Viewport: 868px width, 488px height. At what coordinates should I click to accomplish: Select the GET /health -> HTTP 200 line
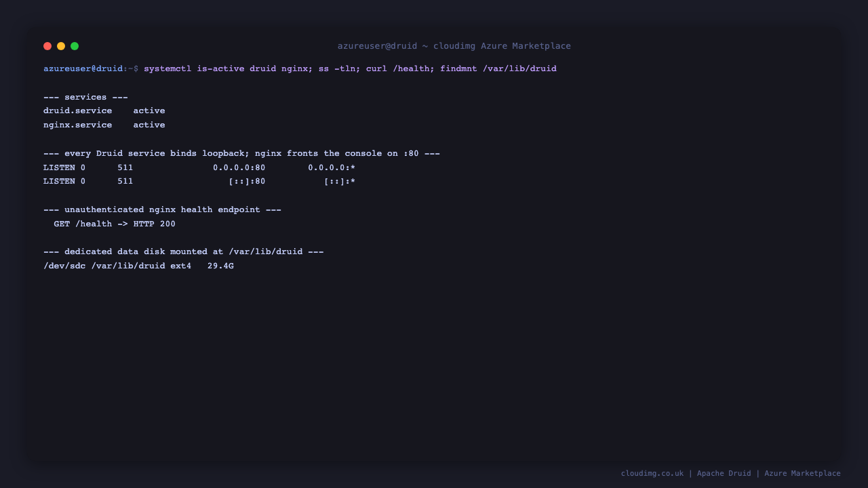(115, 224)
